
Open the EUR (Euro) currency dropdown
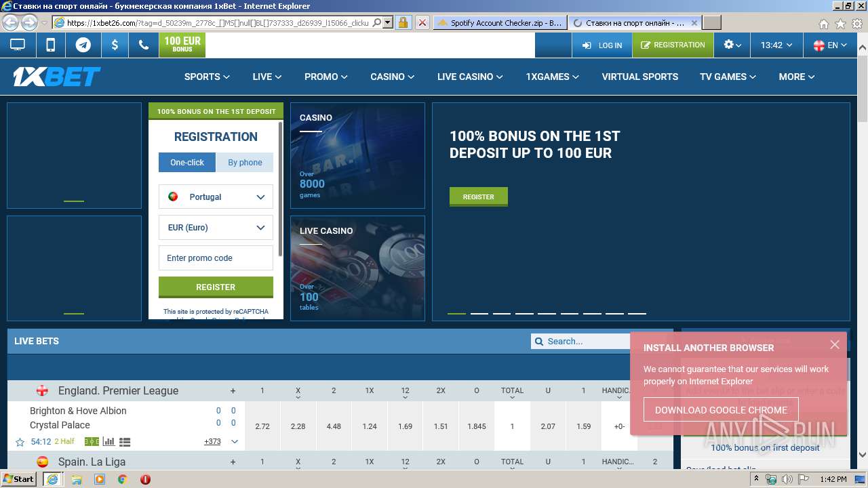[x=216, y=228]
